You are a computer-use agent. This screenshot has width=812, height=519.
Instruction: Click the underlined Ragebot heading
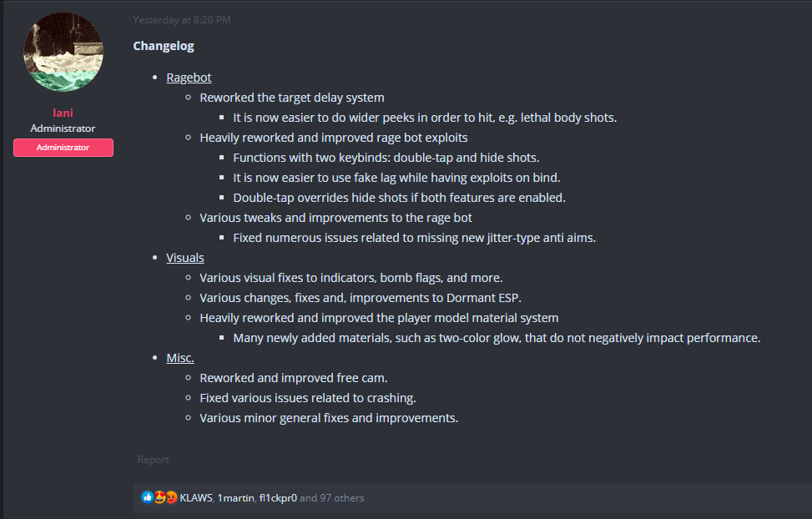[189, 78]
